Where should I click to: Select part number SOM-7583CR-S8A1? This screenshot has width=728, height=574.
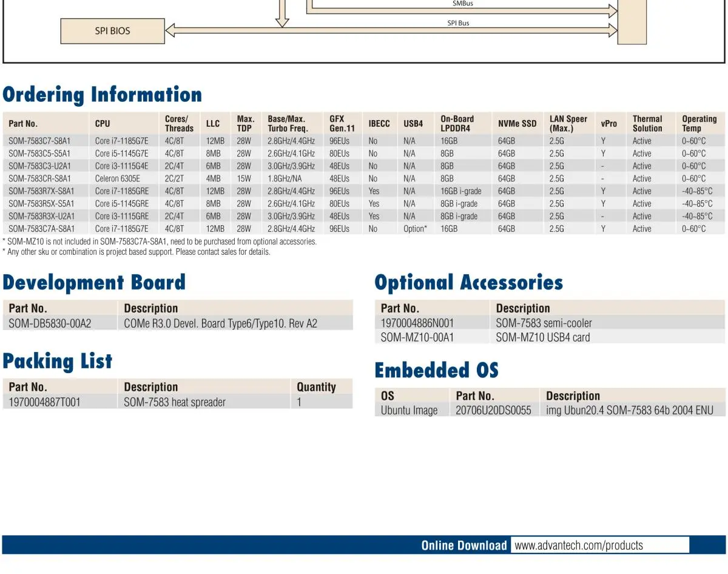click(39, 178)
